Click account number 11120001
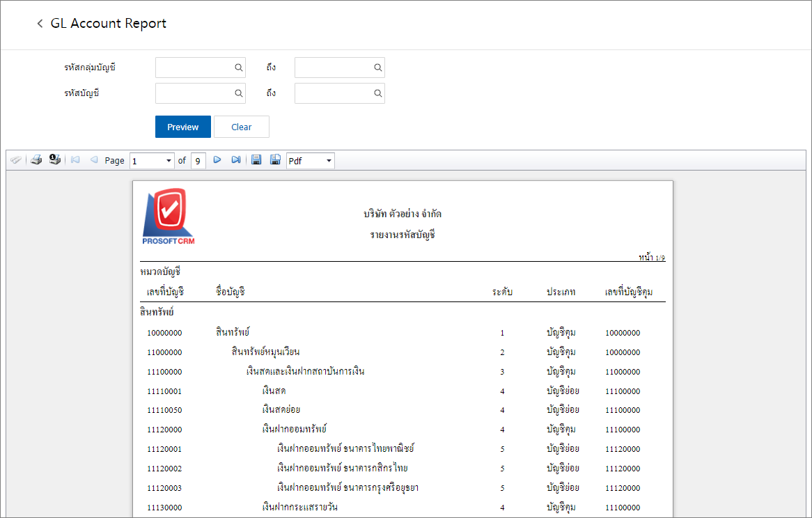This screenshot has height=518, width=812. (164, 449)
